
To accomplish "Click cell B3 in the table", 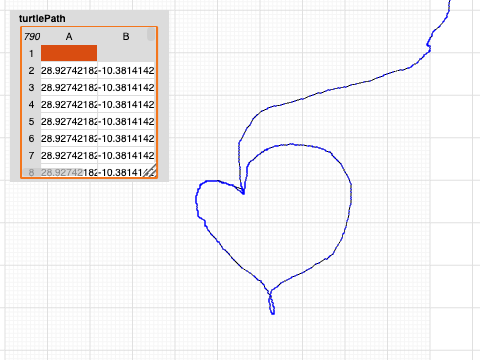I will pos(126,87).
